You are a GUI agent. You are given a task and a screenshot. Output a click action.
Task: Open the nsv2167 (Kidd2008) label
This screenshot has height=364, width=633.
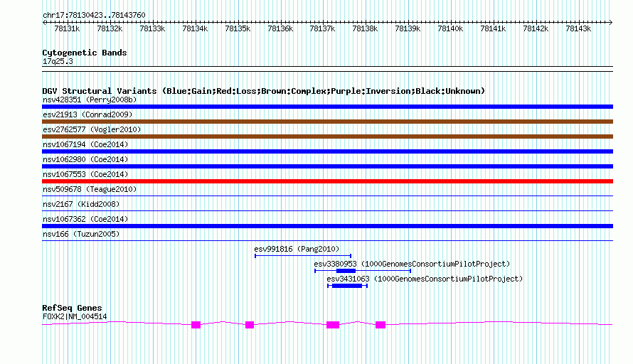[81, 204]
